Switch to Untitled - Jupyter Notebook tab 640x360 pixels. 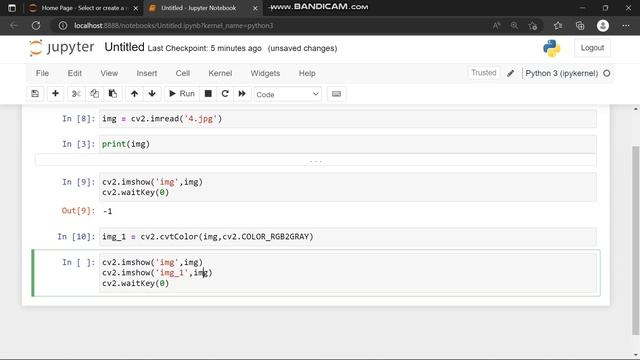pyautogui.click(x=199, y=8)
